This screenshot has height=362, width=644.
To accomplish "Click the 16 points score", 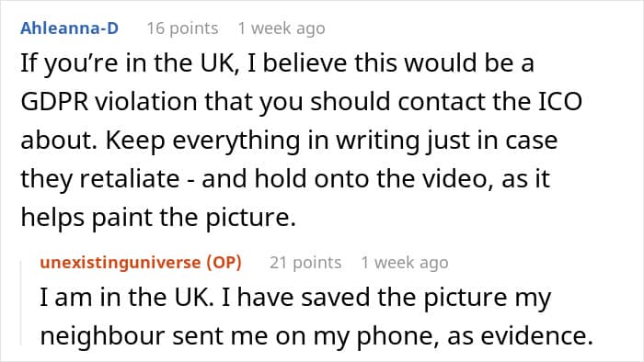I will click(x=182, y=28).
